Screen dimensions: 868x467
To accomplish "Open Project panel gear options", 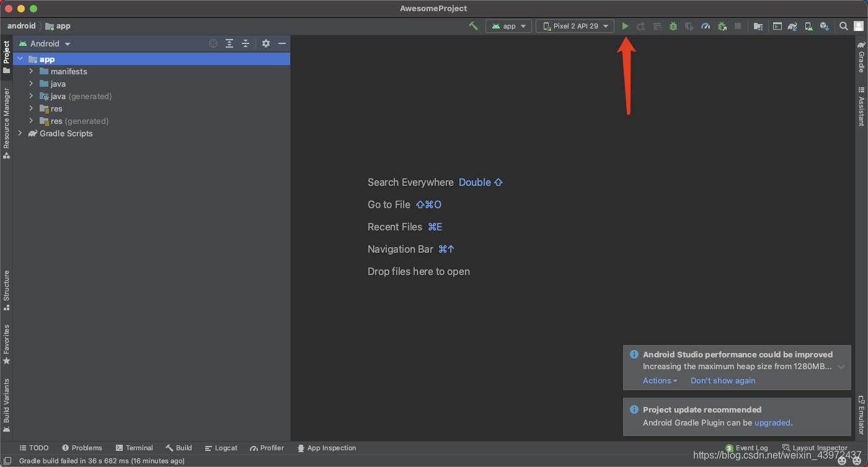I will (x=266, y=43).
